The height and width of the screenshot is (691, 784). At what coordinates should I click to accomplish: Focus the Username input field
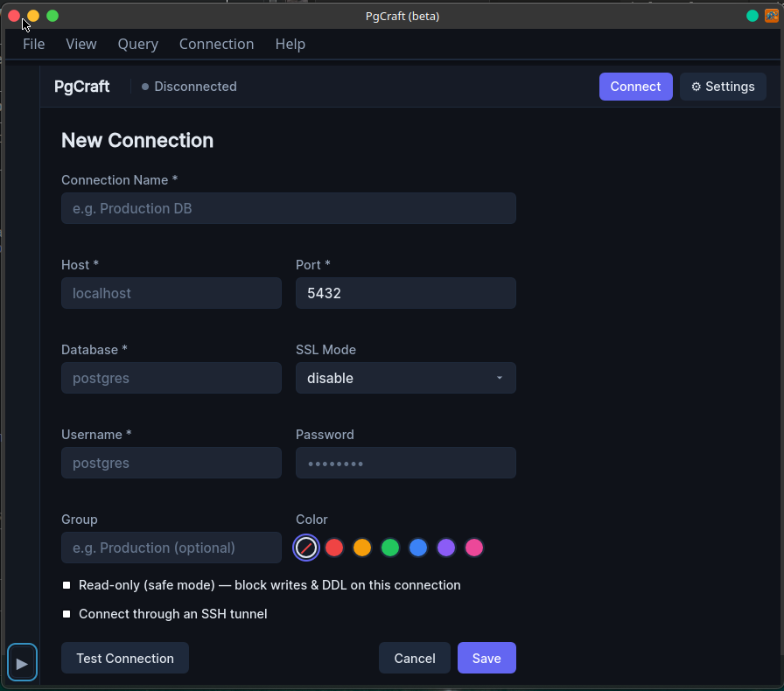tap(171, 463)
